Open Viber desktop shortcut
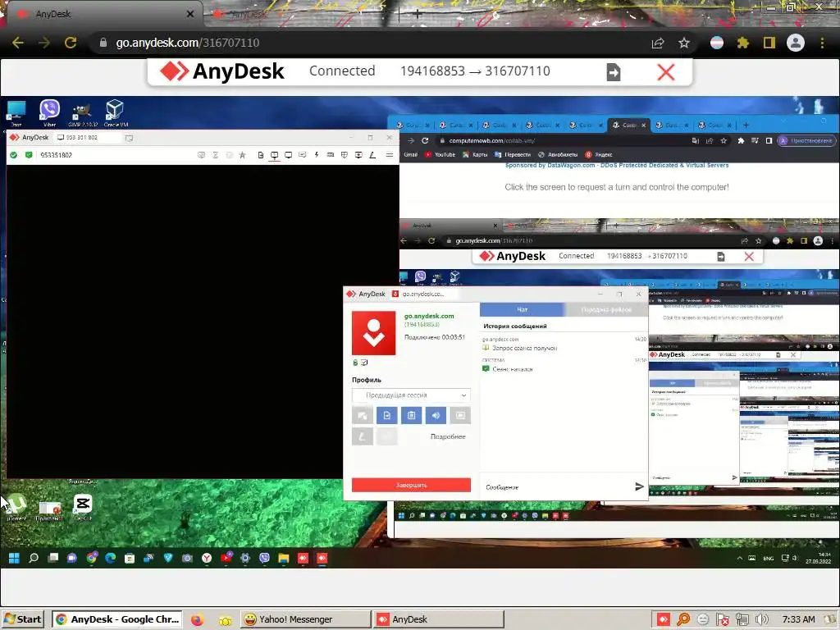Screen dimensions: 840x630 (49, 113)
